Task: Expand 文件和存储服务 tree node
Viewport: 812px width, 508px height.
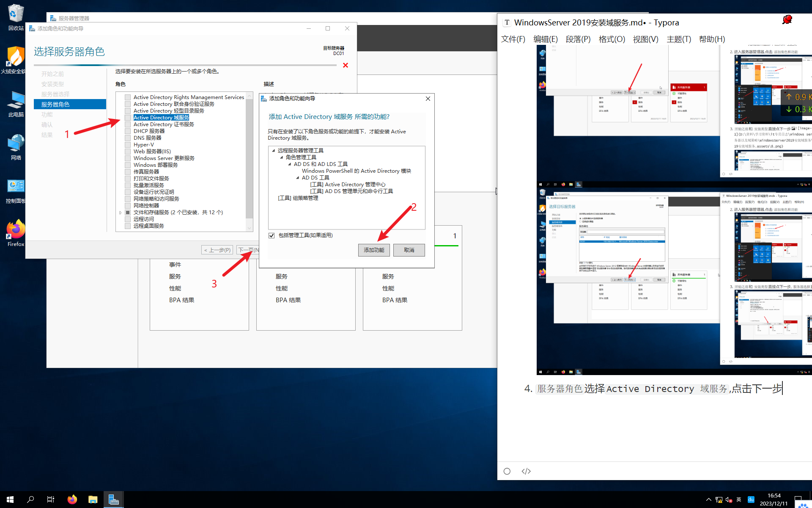Action: tap(121, 213)
